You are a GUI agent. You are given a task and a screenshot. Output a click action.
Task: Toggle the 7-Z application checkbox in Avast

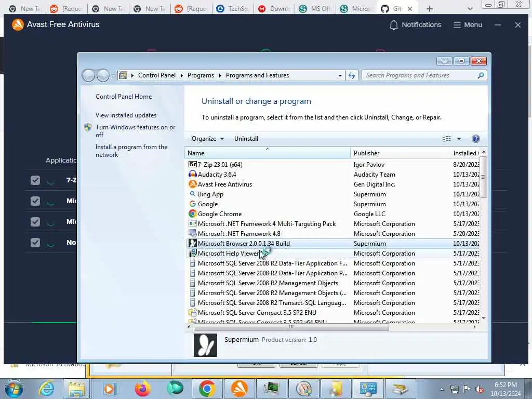click(x=35, y=180)
